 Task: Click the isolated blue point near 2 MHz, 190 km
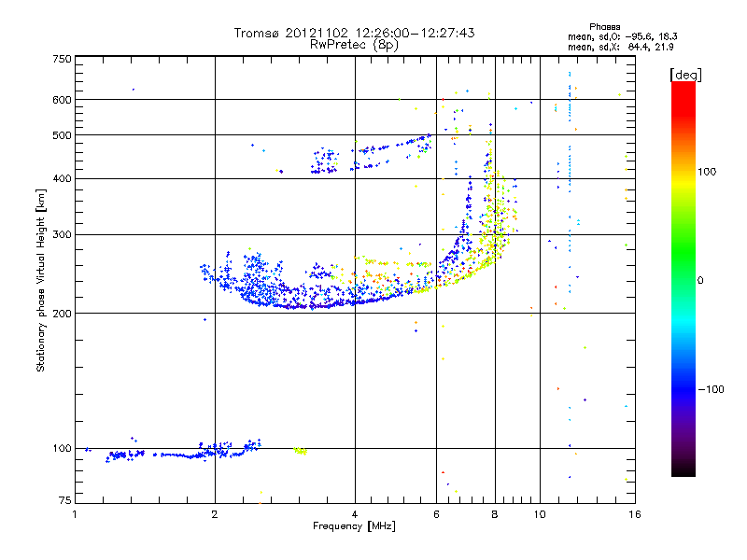204,319
